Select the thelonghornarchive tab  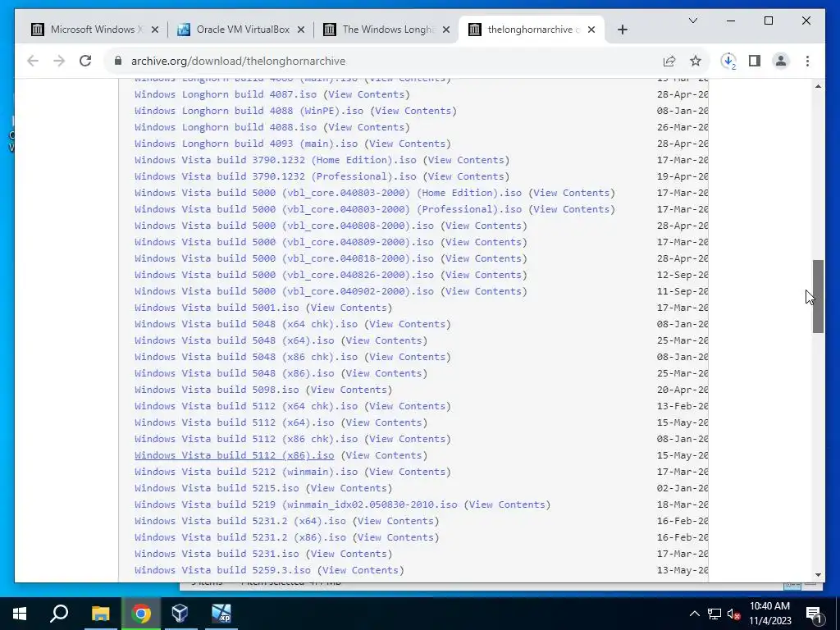click(532, 30)
